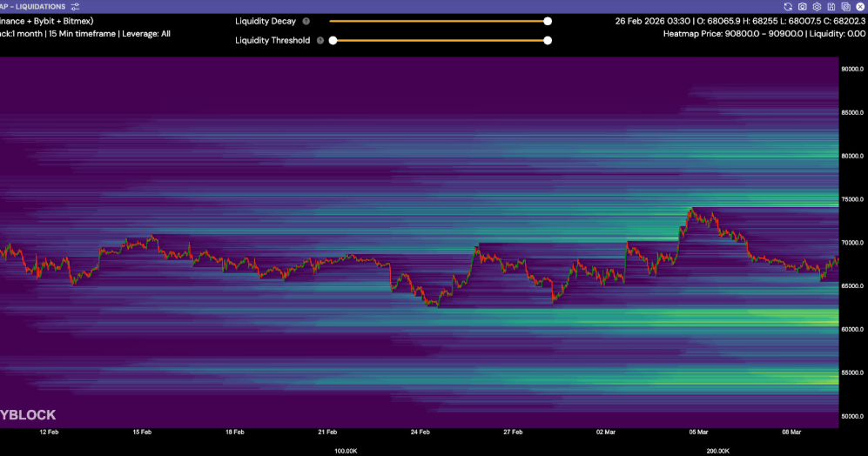Click the 75000.0 price axis label

point(852,199)
